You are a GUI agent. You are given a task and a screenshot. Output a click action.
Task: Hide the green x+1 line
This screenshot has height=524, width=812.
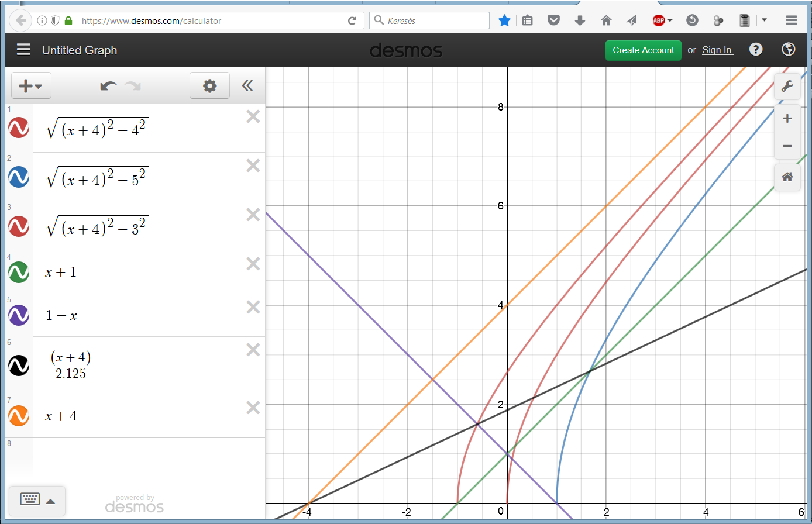pos(19,272)
